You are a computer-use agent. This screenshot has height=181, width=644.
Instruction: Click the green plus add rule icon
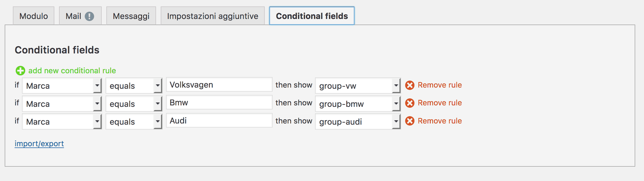20,71
